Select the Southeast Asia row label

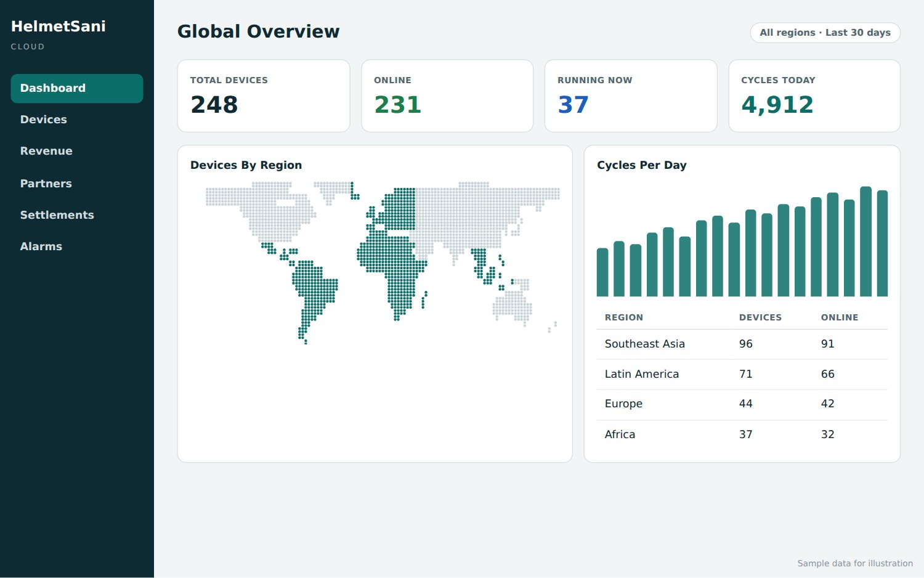[x=645, y=344]
